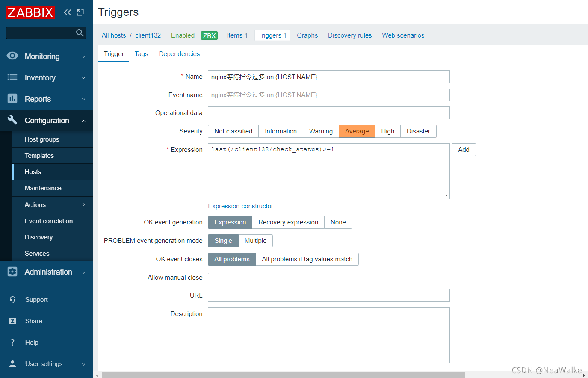Expand the Inventory menu

click(x=46, y=78)
